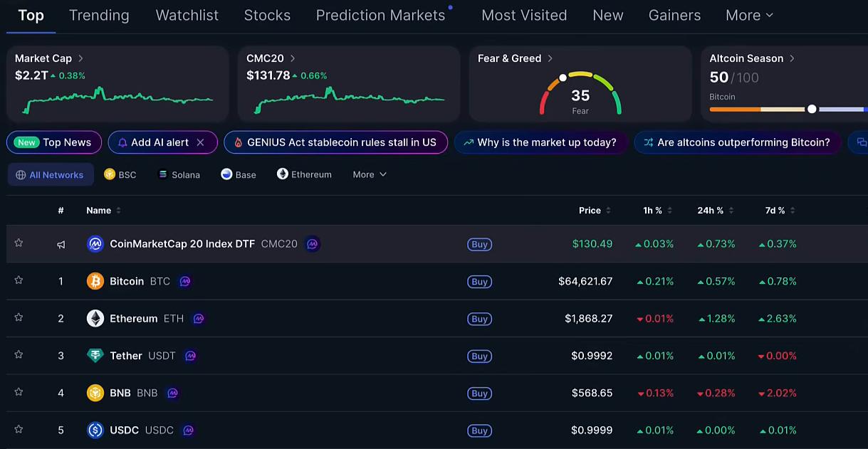Click the Fear & Greed gauge
Image resolution: width=868 pixels, height=449 pixels.
point(580,93)
